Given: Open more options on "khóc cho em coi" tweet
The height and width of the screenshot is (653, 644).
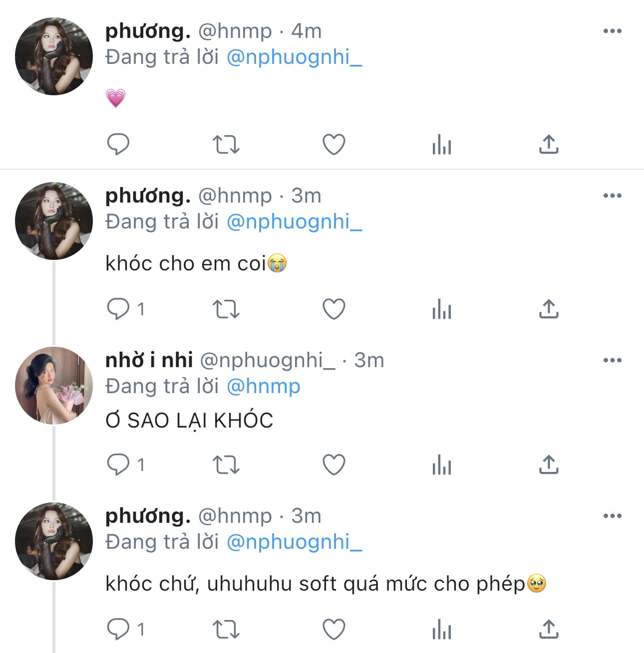Looking at the screenshot, I should [612, 196].
